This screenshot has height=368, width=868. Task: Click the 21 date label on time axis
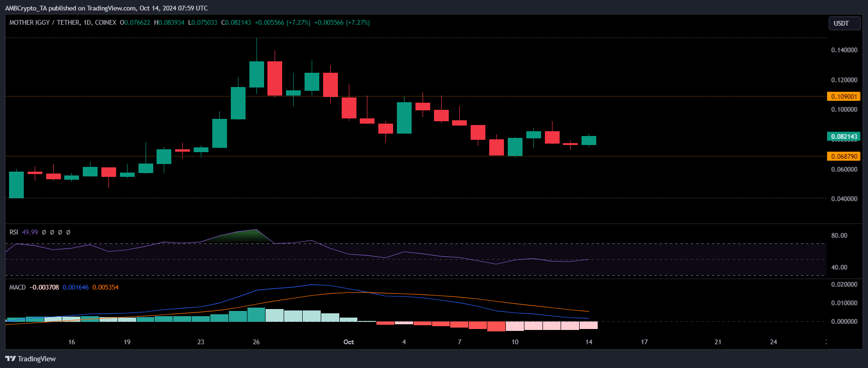(718, 342)
